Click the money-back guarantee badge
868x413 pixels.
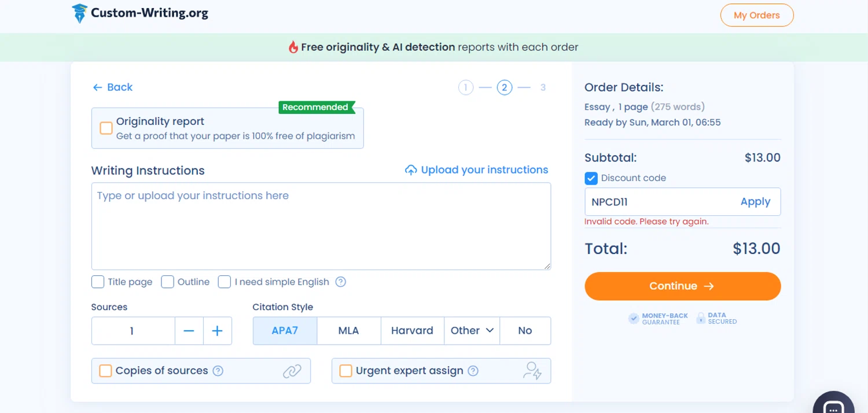coord(659,319)
